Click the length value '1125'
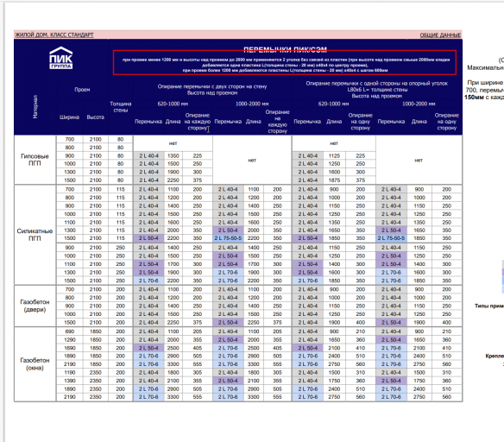 tap(334, 156)
